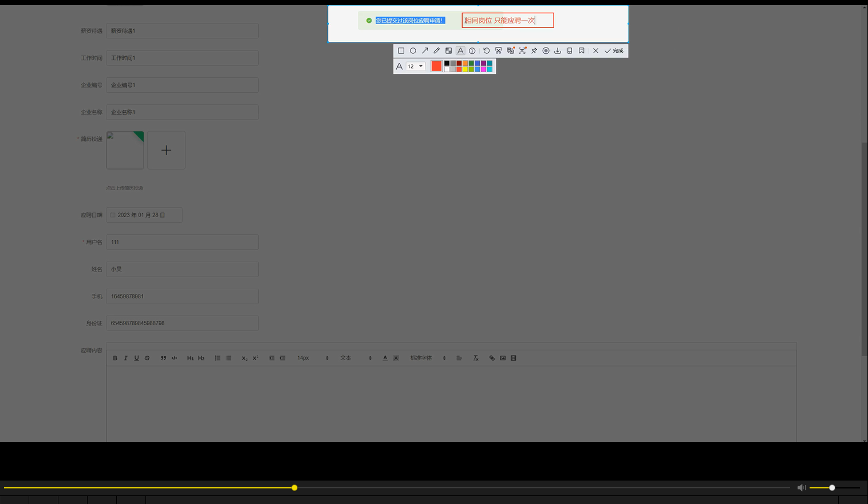Click the 手机 phone number field
This screenshot has height=504, width=868.
(182, 296)
